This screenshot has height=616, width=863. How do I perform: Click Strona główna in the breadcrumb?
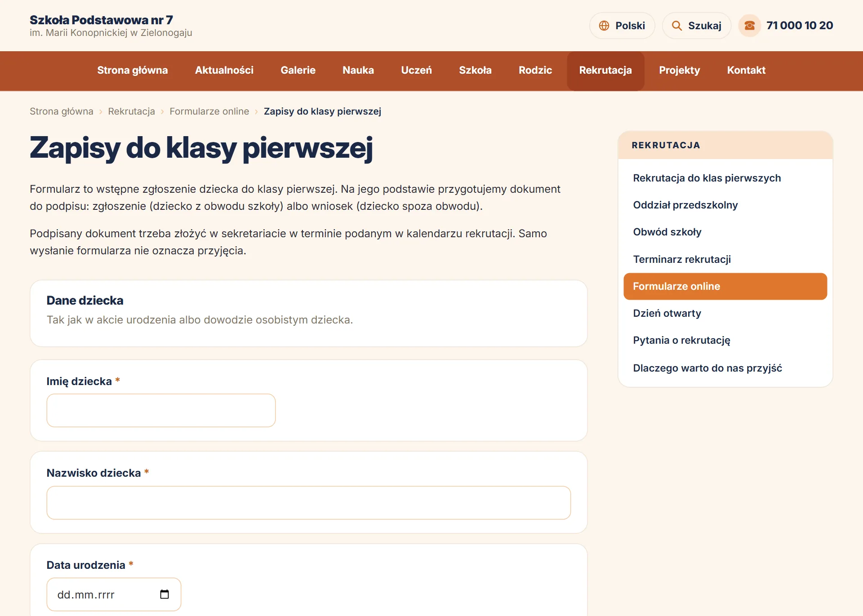coord(62,111)
